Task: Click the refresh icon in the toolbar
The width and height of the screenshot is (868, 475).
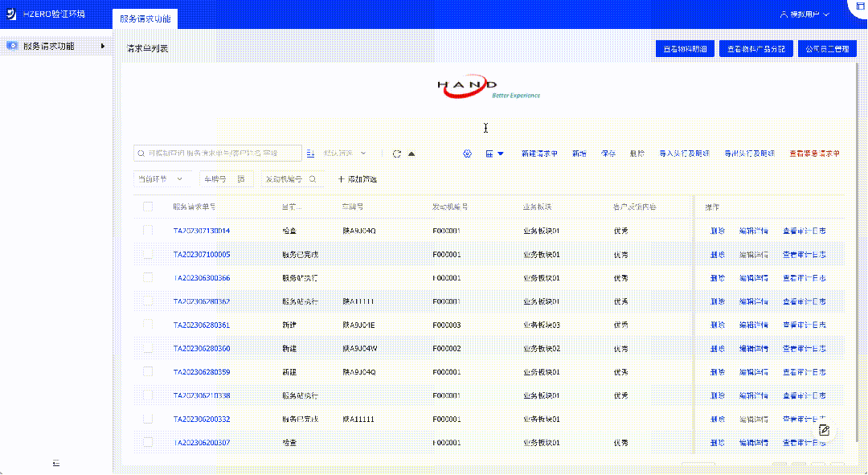Action: (x=397, y=154)
